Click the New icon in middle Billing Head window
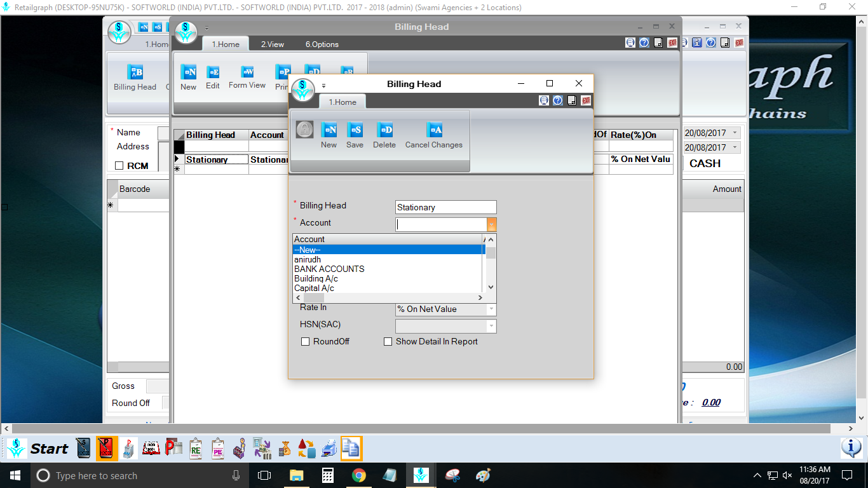 coord(188,72)
